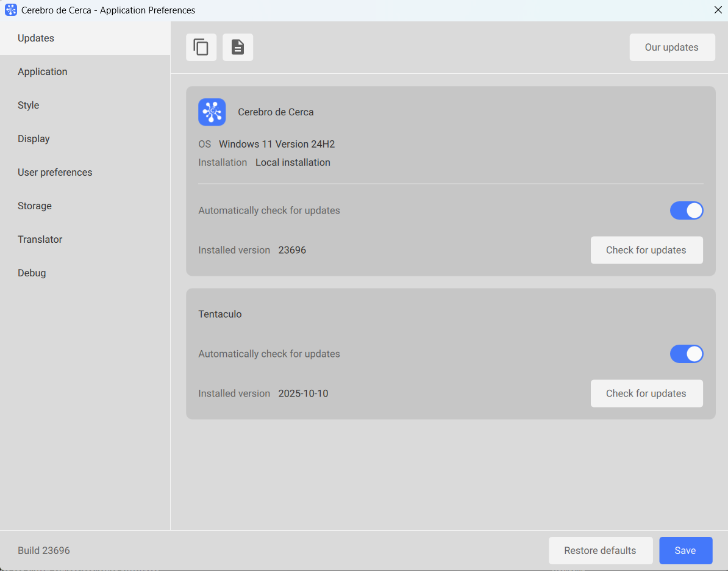Click the title bar application icon
Image resolution: width=728 pixels, height=571 pixels.
pos(11,10)
